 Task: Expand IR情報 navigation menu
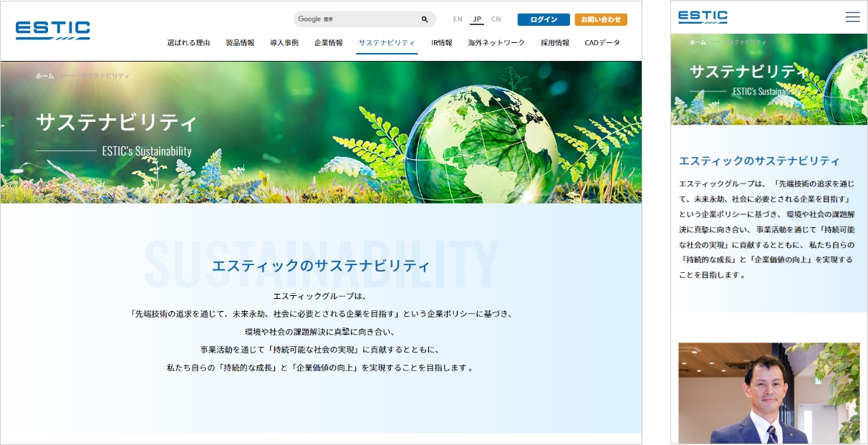[442, 43]
